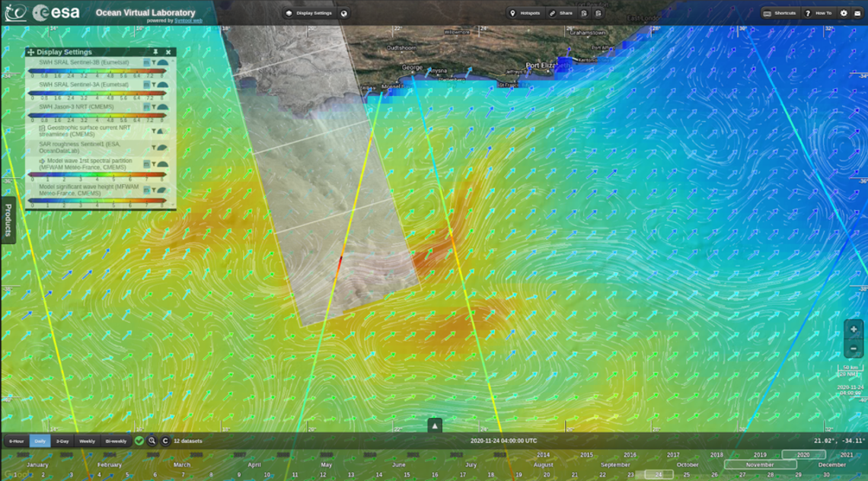Switch timeline to Daily interval
Image resolution: width=868 pixels, height=481 pixels.
click(x=40, y=441)
